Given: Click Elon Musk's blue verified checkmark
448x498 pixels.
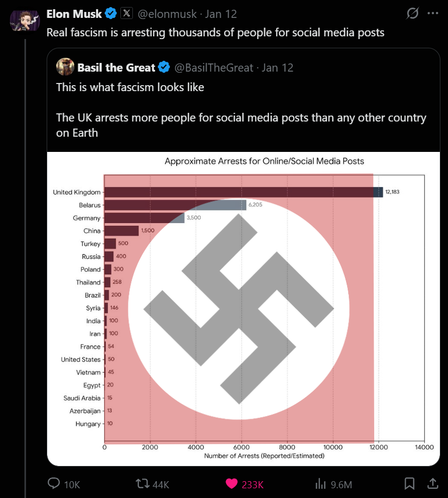Looking at the screenshot, I should 111,14.
